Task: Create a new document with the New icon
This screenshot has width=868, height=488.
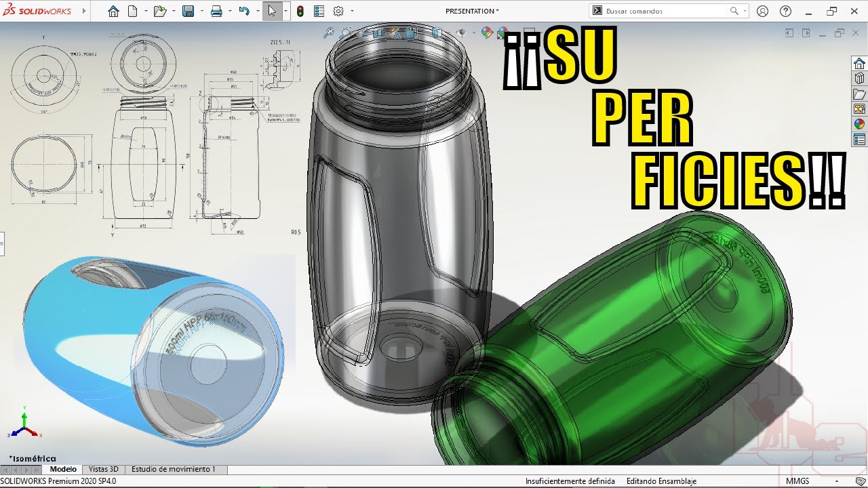Action: point(133,11)
